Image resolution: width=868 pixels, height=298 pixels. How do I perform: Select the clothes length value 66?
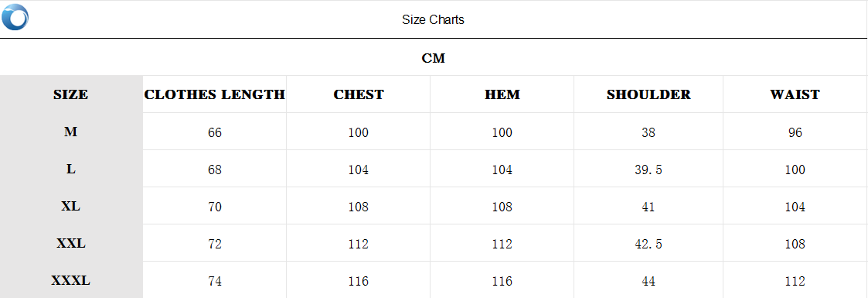(x=215, y=132)
